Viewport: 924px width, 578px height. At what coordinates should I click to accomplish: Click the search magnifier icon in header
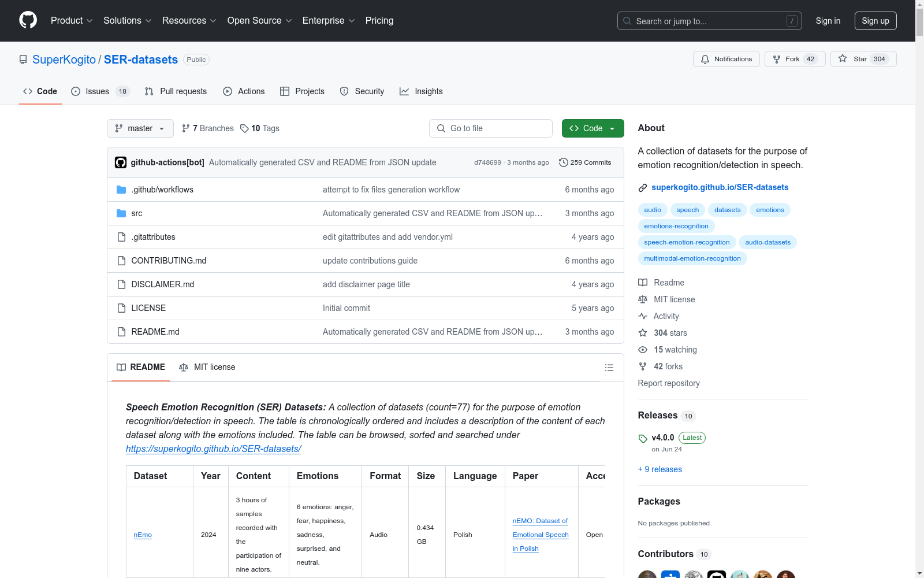pyautogui.click(x=627, y=21)
